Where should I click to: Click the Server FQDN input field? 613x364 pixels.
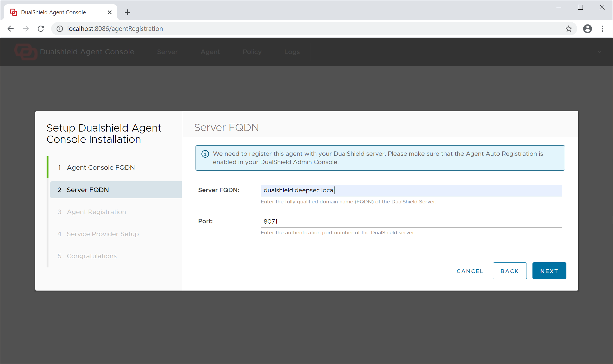pos(411,190)
